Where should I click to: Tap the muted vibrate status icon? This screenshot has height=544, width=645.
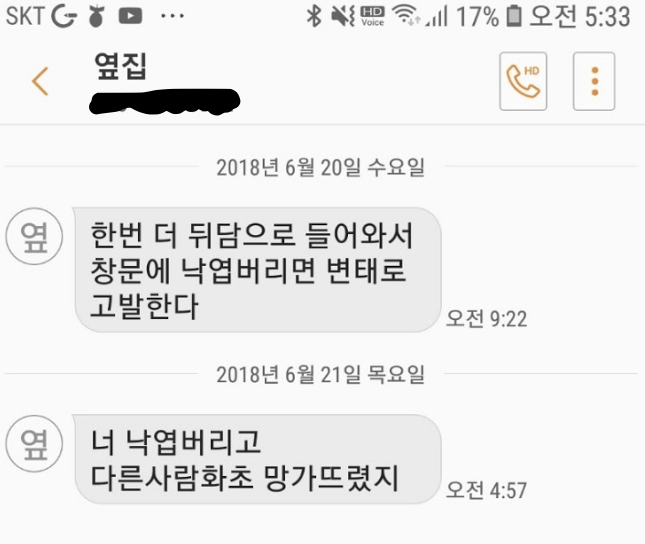tap(343, 16)
